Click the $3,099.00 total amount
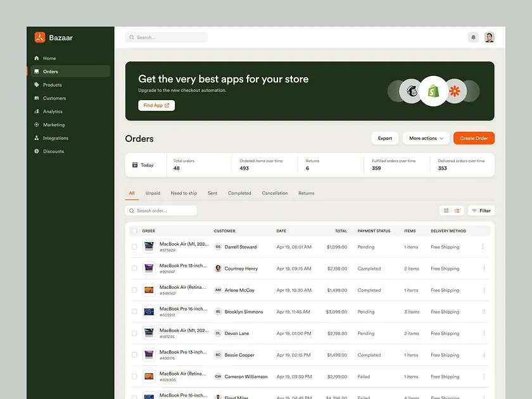 (336, 312)
